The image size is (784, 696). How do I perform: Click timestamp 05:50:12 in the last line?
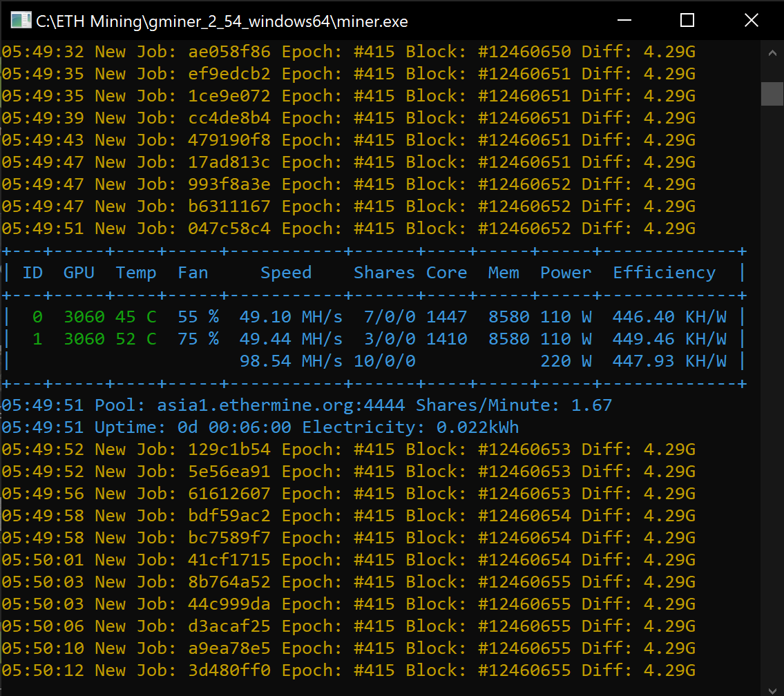(43, 670)
